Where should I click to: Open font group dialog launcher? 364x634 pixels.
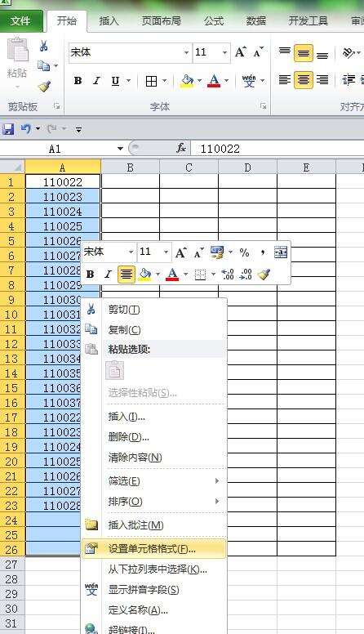264,106
